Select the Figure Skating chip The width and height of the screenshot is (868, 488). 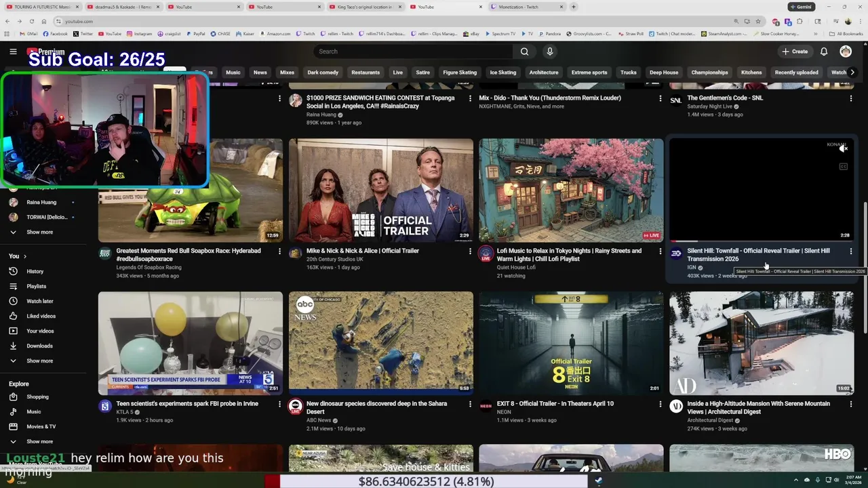460,73
